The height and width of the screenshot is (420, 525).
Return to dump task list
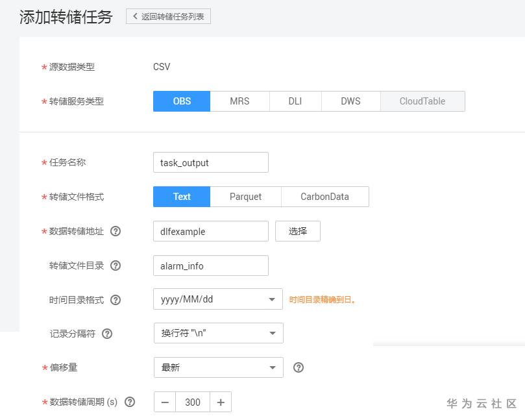click(169, 16)
